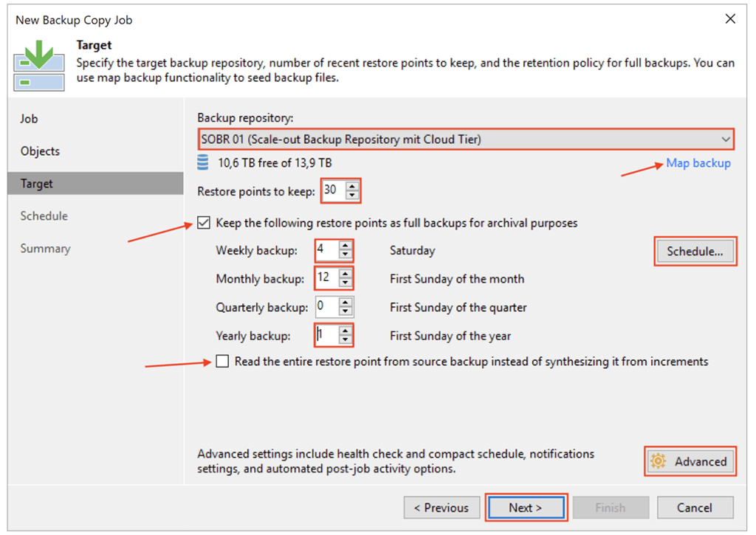Click the Monthly backup number field
The image size is (756, 535).
pos(327,278)
